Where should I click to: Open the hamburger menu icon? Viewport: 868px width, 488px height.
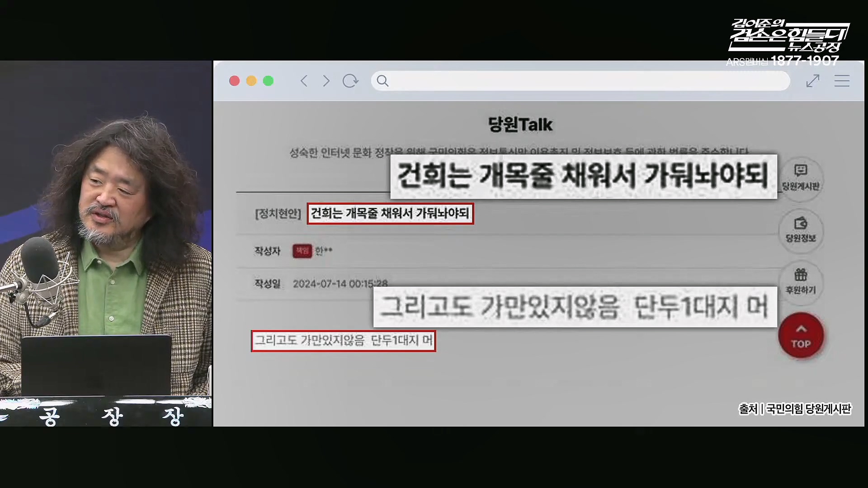pyautogui.click(x=842, y=81)
